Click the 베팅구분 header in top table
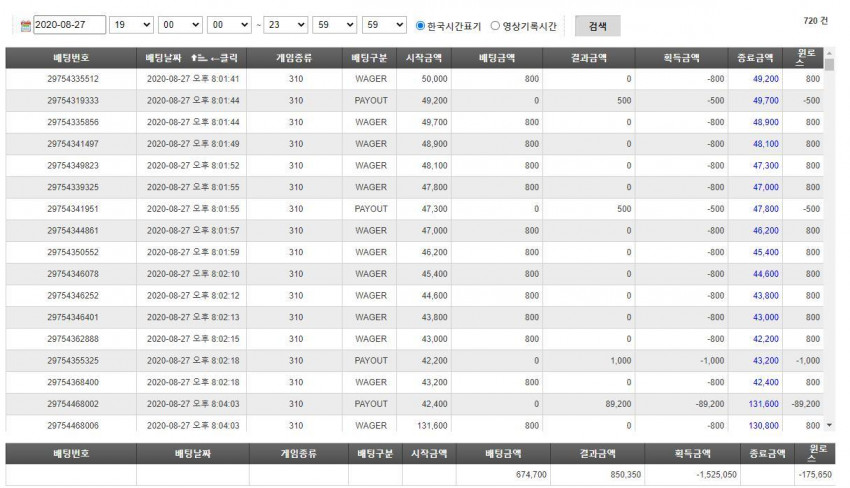The image size is (850, 488). click(x=369, y=58)
